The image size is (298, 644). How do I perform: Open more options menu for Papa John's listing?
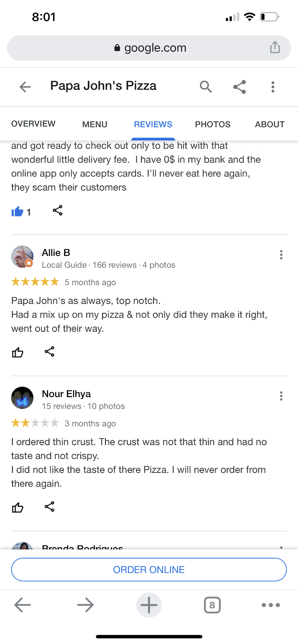pos(273,87)
